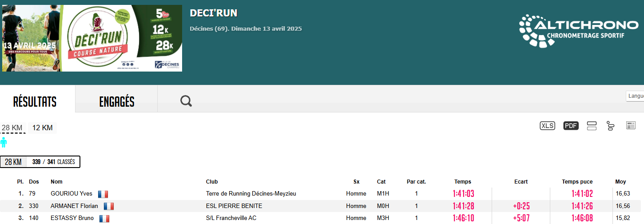
Task: Click bib number 79
Action: point(32,194)
